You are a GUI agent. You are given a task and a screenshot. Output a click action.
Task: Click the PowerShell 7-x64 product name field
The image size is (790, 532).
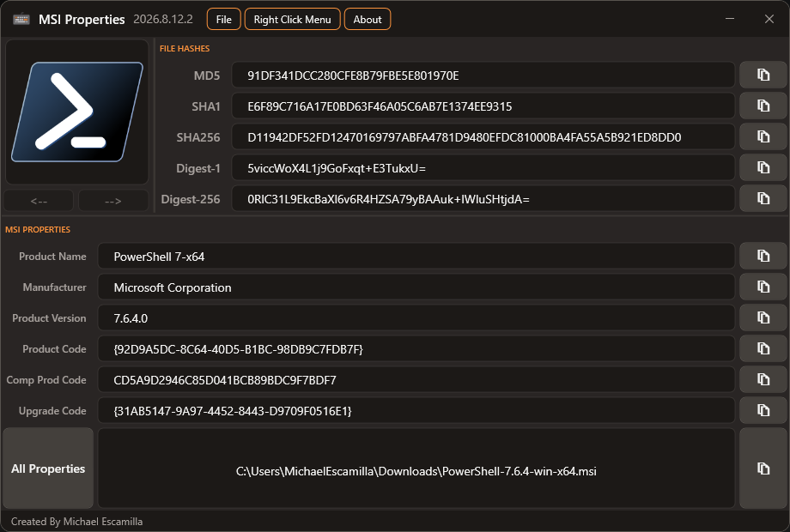(x=416, y=257)
